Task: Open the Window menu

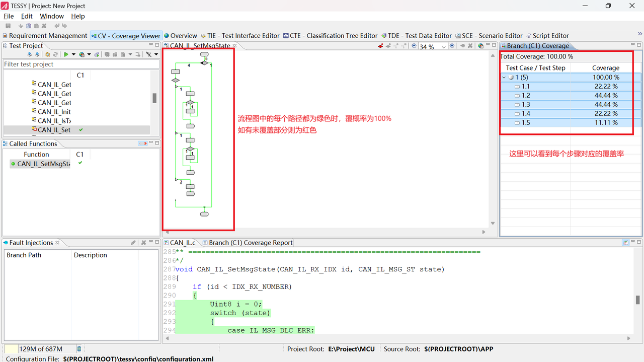Action: 52,16
